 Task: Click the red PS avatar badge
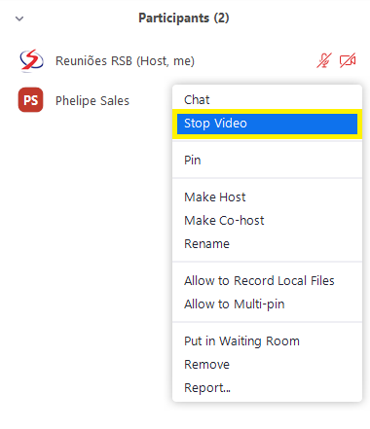click(31, 100)
